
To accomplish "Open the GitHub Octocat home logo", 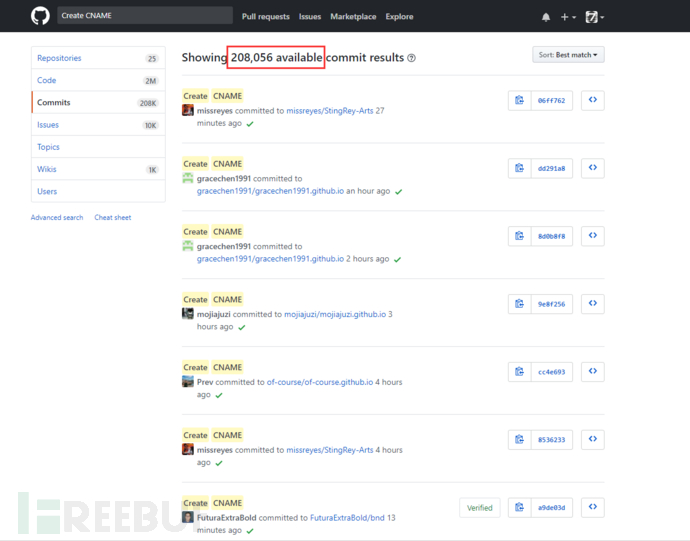I will point(40,16).
